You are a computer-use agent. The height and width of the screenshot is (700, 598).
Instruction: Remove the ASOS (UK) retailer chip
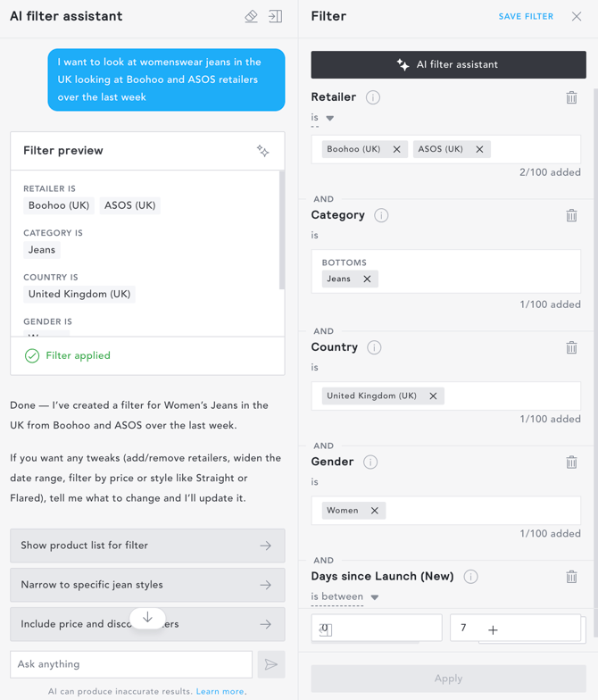[x=479, y=149]
